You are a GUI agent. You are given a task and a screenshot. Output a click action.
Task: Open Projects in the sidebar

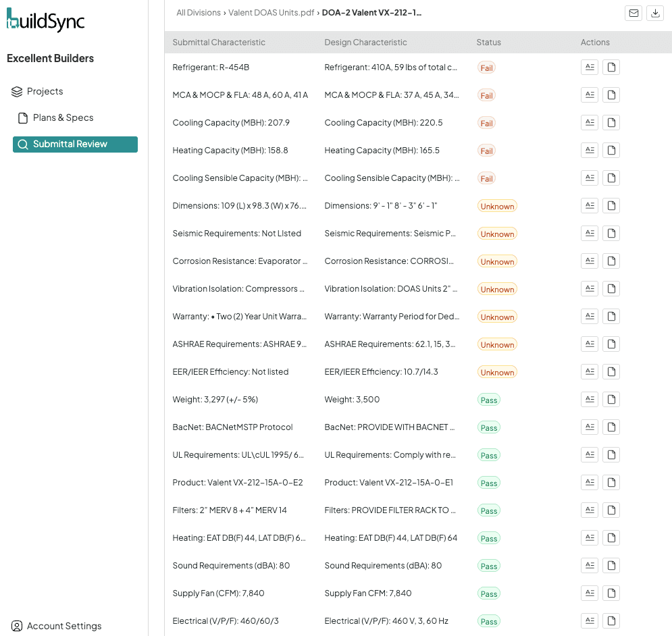(37, 91)
